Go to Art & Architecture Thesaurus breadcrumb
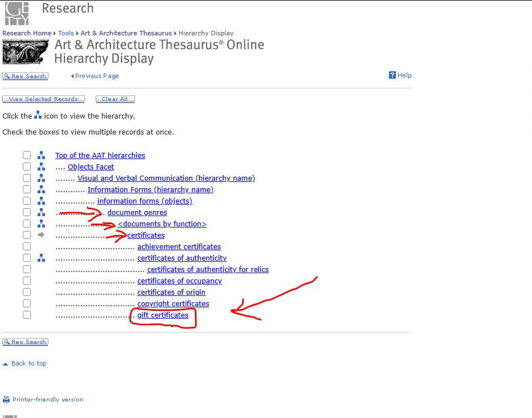 pyautogui.click(x=126, y=33)
